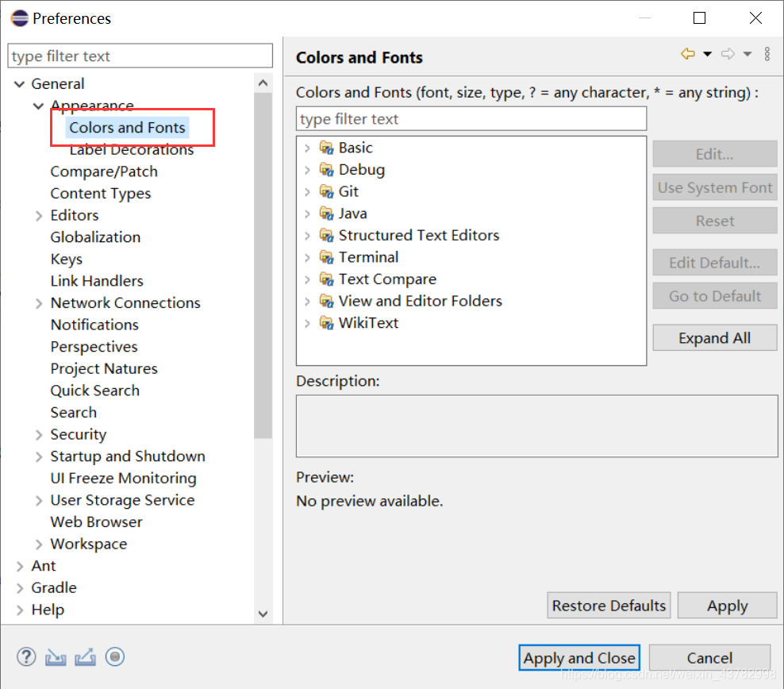Open the forward history dropdown arrow
This screenshot has height=689, width=784.
pos(747,53)
